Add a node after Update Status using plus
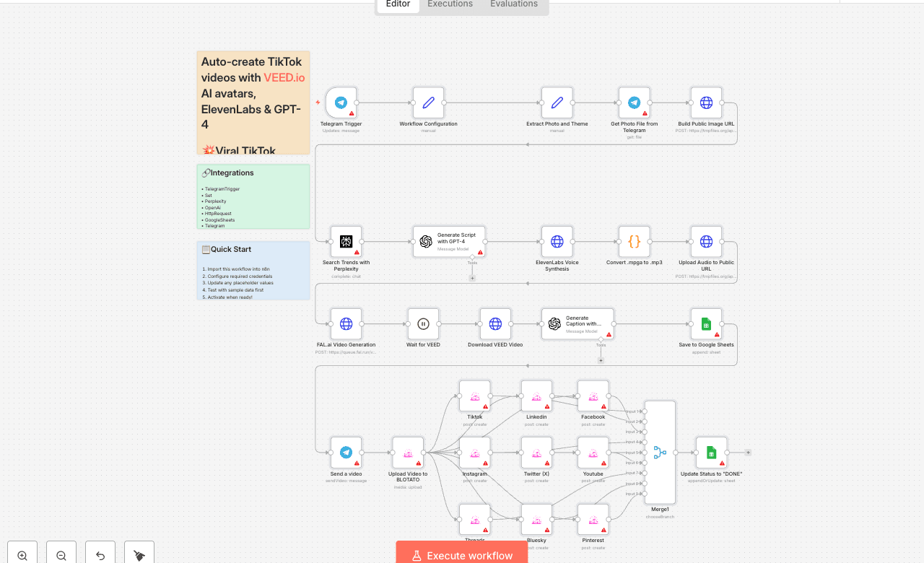The height and width of the screenshot is (563, 924). (x=748, y=452)
